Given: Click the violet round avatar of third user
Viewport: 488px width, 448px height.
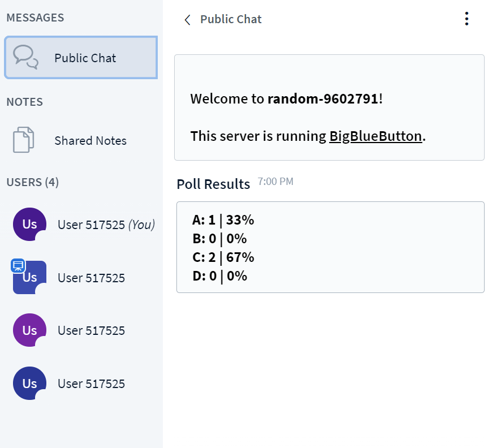Looking at the screenshot, I should (29, 330).
